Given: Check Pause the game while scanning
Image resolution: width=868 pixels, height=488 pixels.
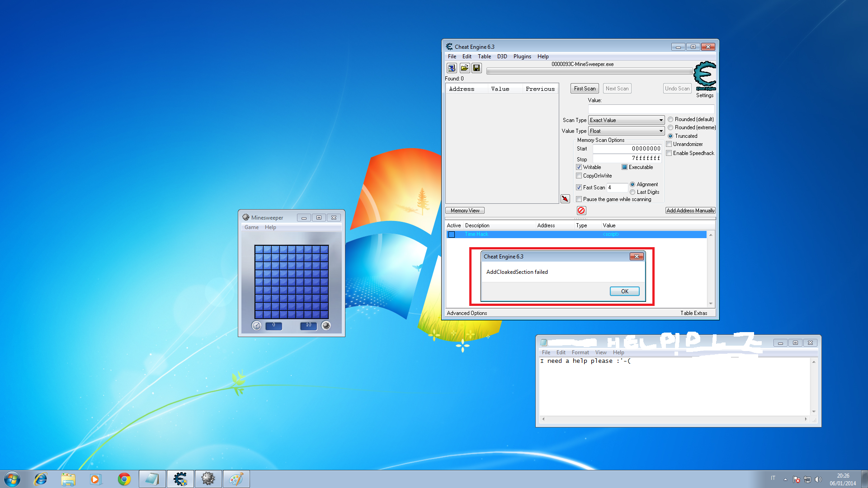Looking at the screenshot, I should tap(579, 199).
